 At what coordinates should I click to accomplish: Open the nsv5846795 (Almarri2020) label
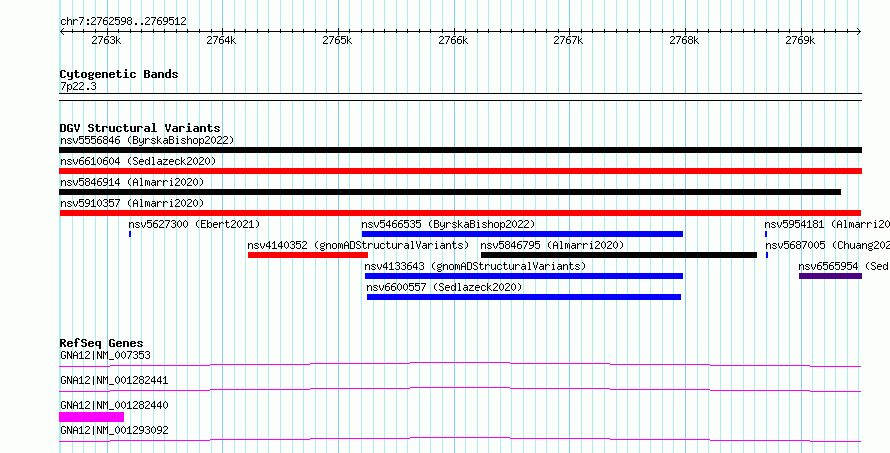coord(552,245)
